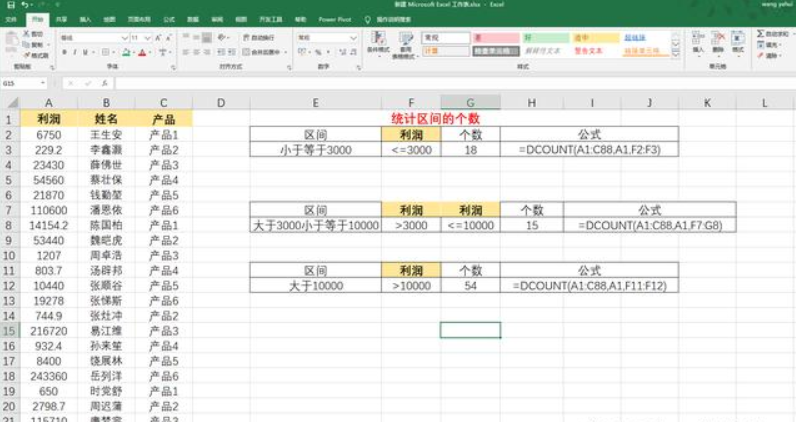Apply the green Good cell style
This screenshot has height=422, width=796.
[546, 38]
